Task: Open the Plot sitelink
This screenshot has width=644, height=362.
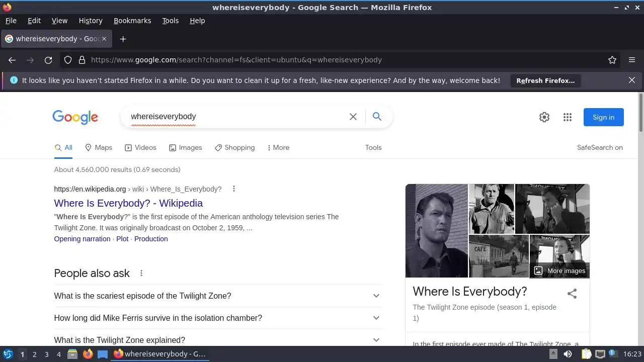Action: pos(122,239)
